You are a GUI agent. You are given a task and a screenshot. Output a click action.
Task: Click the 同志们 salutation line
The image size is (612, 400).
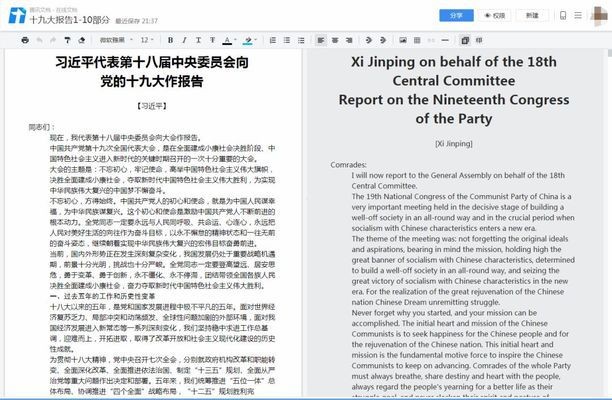[x=41, y=127]
